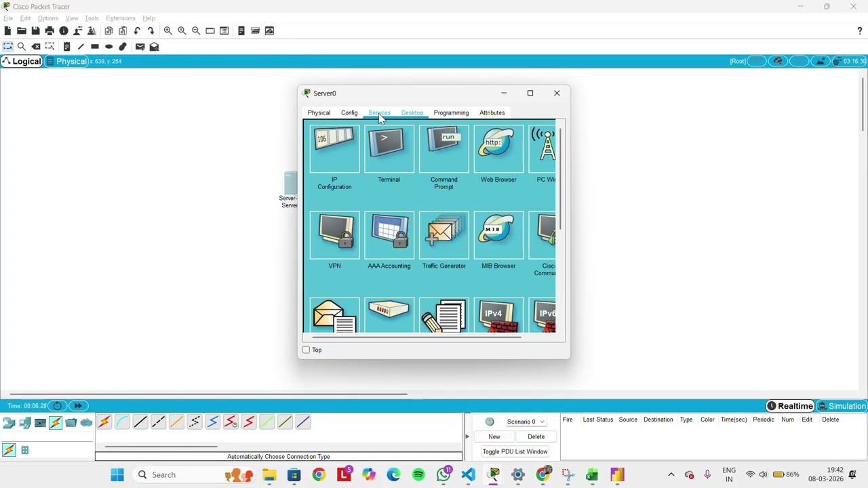Image resolution: width=868 pixels, height=488 pixels.
Task: Select the copper cross-over dashed cable
Action: point(158,422)
